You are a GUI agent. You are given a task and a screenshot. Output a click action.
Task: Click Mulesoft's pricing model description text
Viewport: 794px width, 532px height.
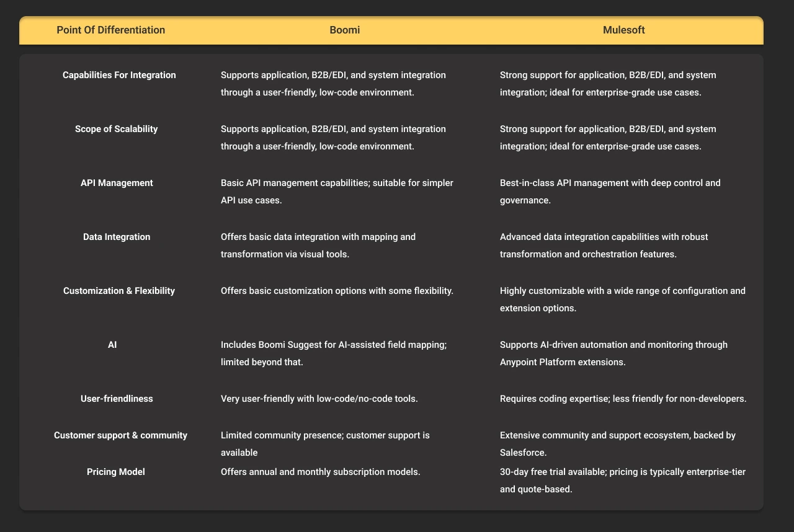(623, 480)
